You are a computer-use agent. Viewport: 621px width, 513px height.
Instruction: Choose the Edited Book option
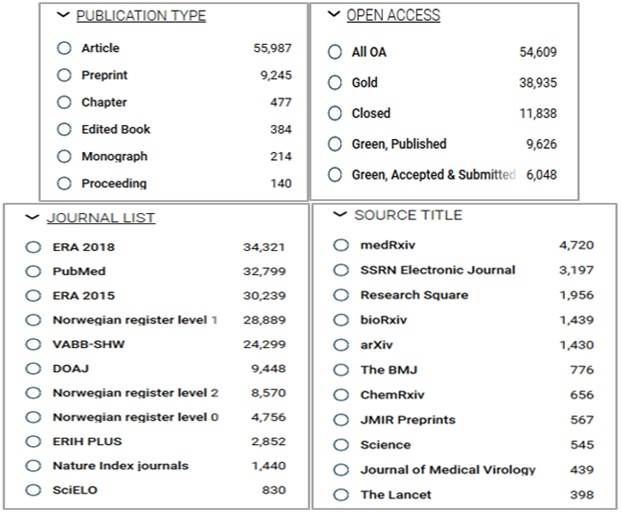click(x=65, y=129)
